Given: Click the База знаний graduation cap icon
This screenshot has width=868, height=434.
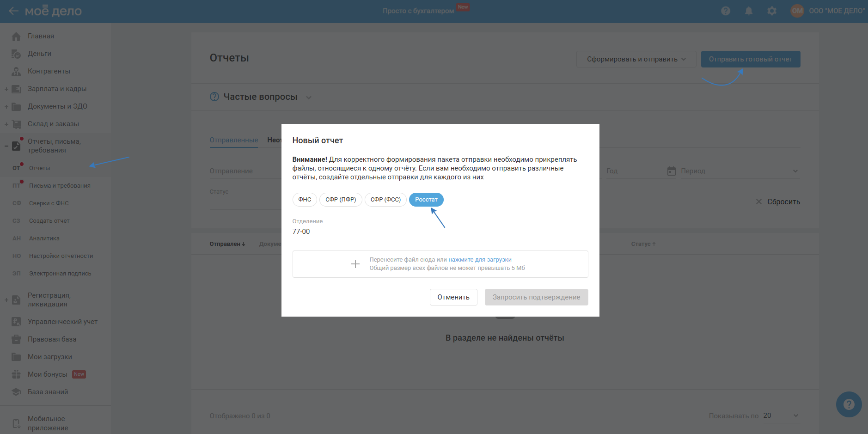Looking at the screenshot, I should pos(16,392).
